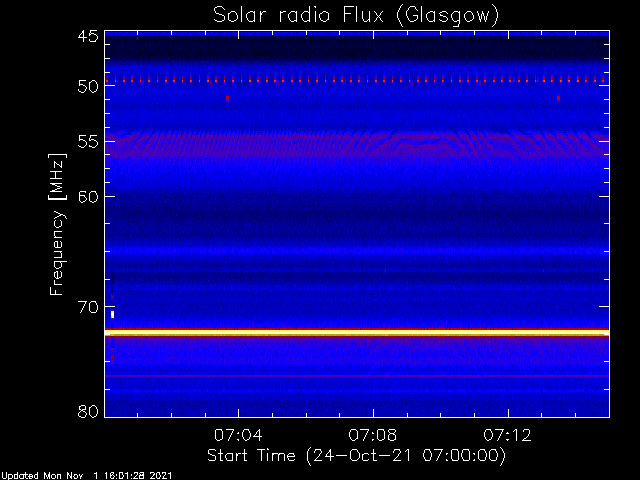Click the "Updated Mon Nov 1" timestamp text
The image size is (640, 480).
coord(87,476)
